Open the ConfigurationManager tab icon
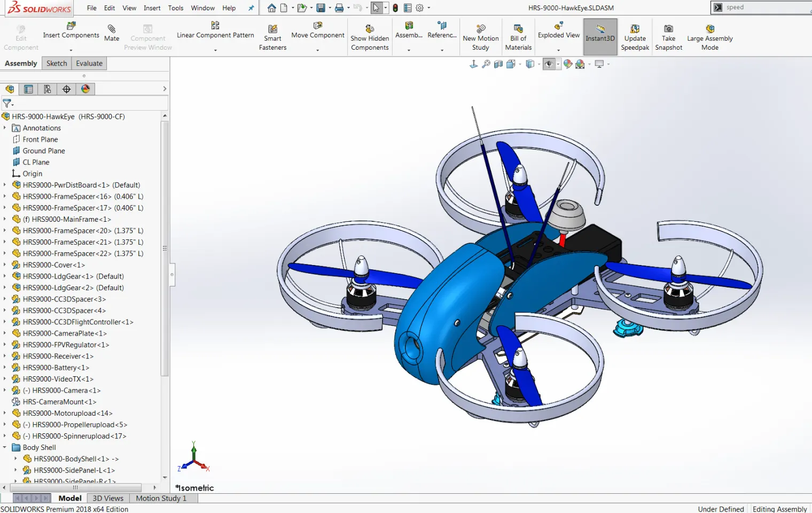The width and height of the screenshot is (812, 513). coord(48,89)
